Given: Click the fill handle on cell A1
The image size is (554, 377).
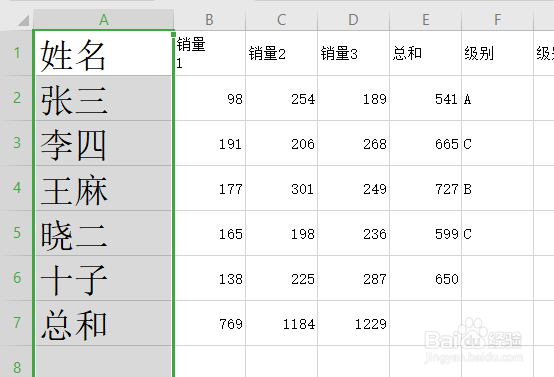Looking at the screenshot, I should click(173, 34).
